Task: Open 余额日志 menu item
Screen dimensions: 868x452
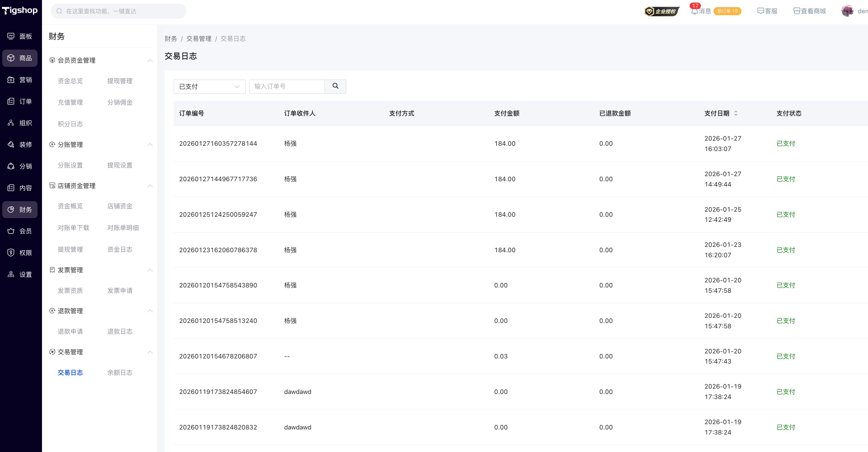Action: point(119,373)
